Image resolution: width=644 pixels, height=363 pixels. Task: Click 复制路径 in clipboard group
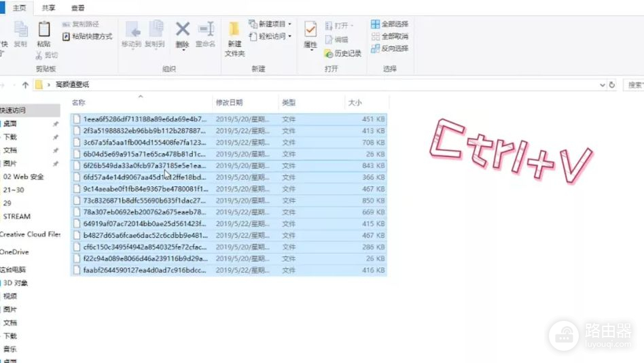click(x=80, y=24)
